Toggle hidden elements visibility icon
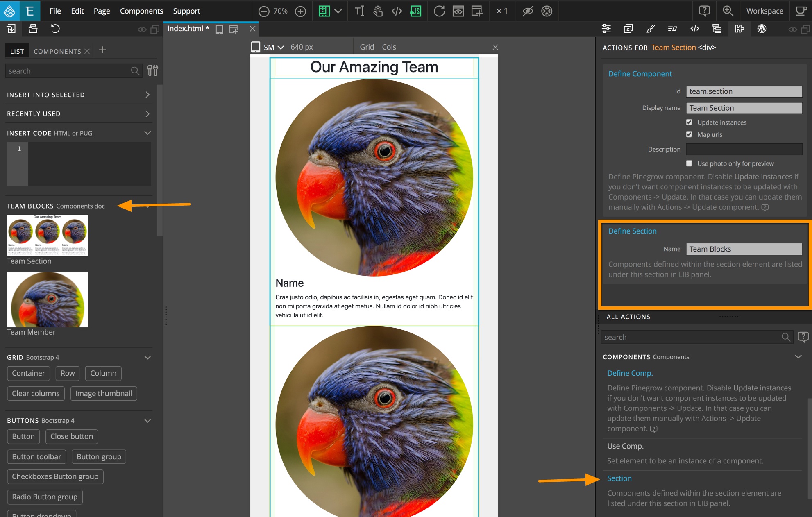The width and height of the screenshot is (812, 517). [528, 11]
